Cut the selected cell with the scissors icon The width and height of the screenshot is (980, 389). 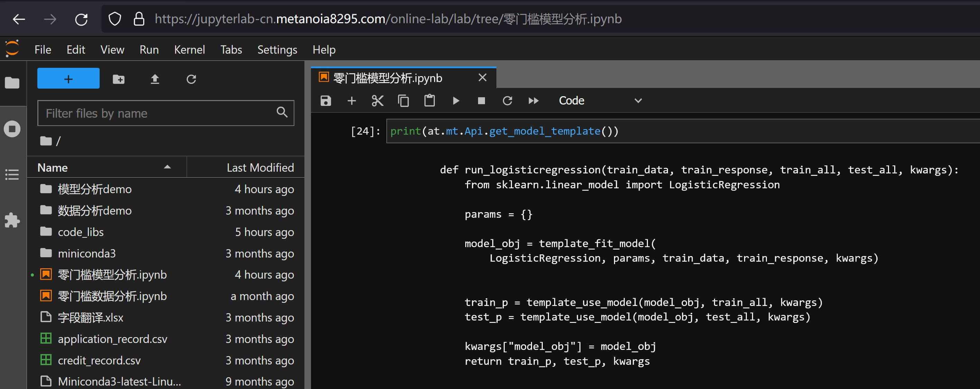377,101
